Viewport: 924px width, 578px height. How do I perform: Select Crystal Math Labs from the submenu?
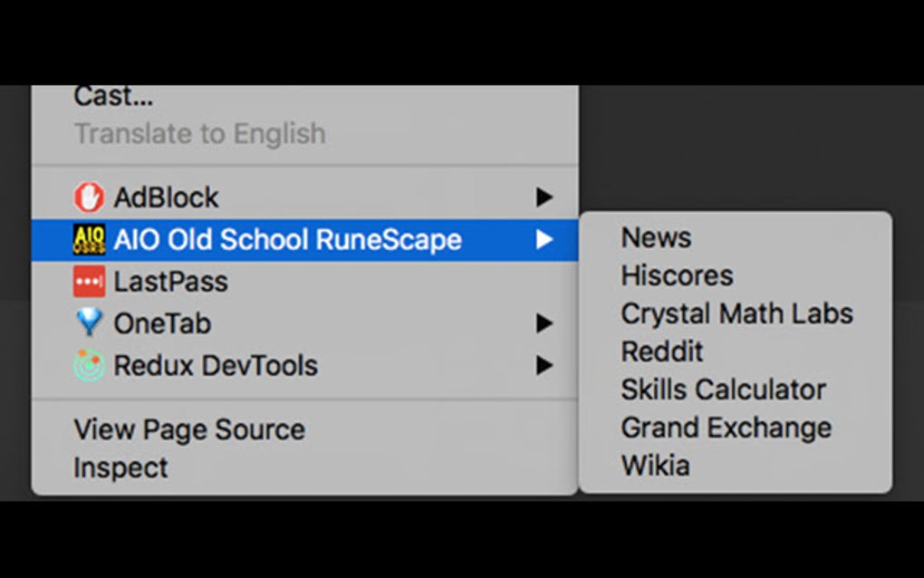736,313
